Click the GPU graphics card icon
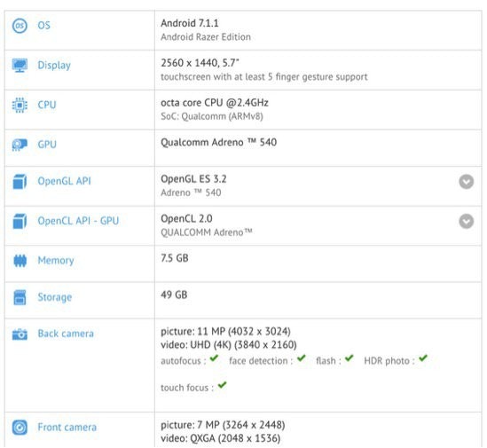The image size is (487, 448). (x=20, y=145)
